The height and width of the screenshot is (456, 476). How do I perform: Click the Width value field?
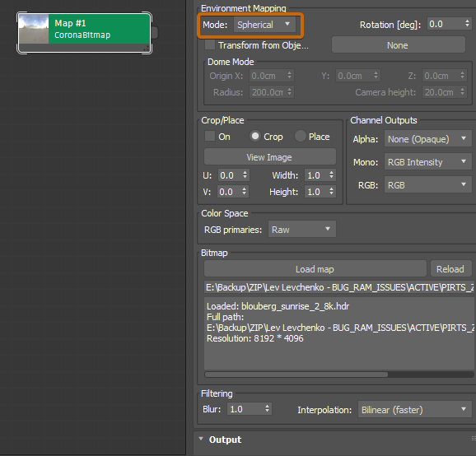pos(316,175)
